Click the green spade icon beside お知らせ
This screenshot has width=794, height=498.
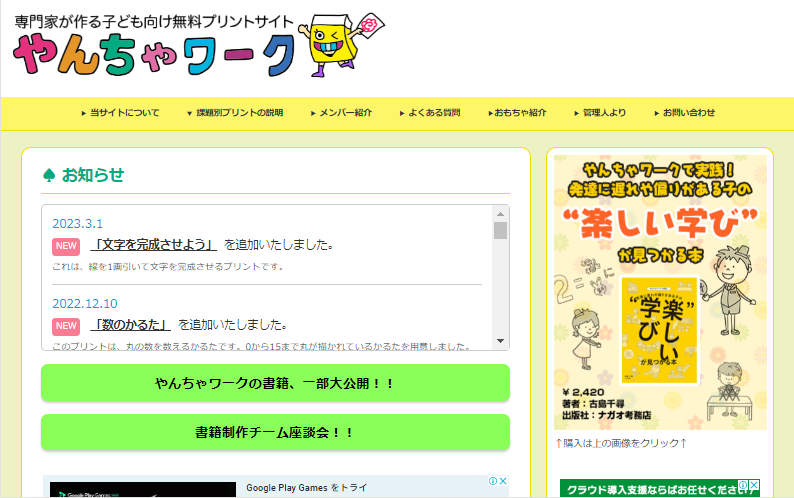coord(49,175)
